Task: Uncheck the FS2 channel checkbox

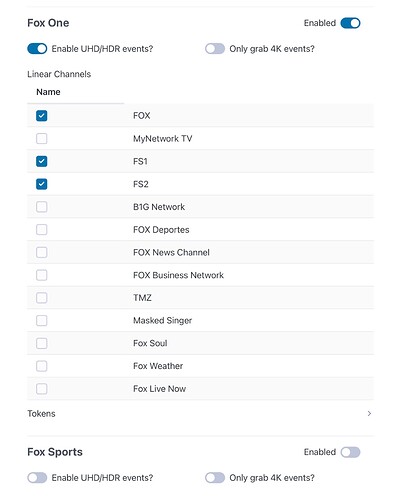Action: pos(42,184)
